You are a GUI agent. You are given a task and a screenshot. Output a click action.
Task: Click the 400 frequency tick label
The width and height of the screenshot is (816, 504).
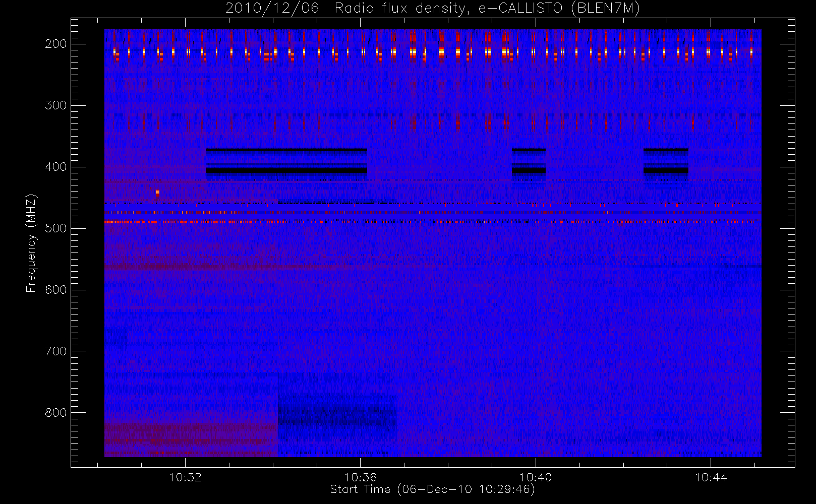tap(56, 167)
